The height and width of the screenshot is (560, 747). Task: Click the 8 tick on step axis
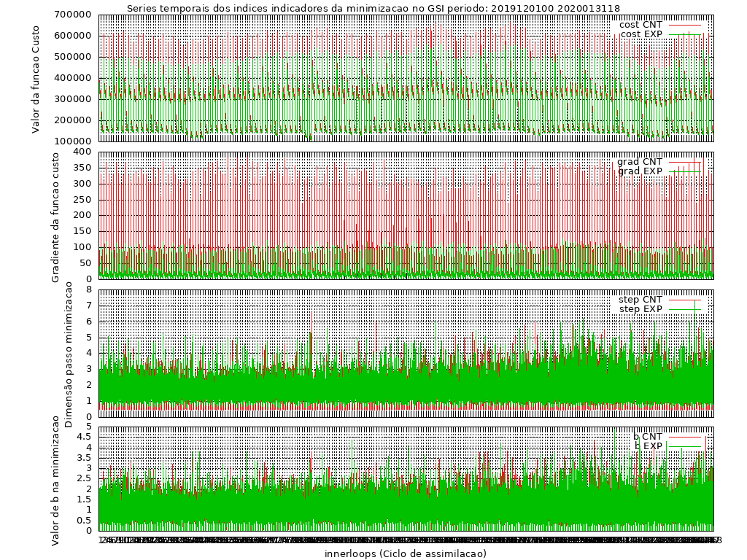click(x=89, y=289)
